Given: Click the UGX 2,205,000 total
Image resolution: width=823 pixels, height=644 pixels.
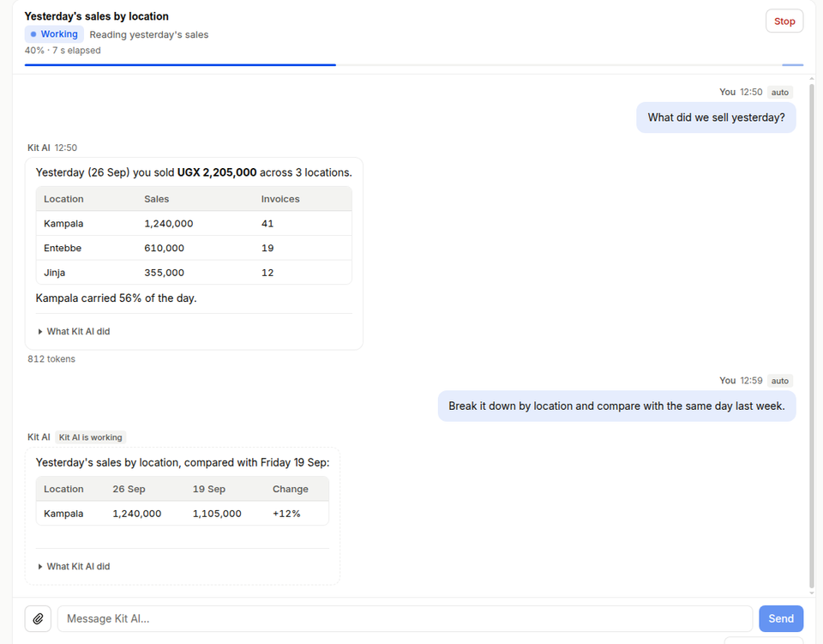Looking at the screenshot, I should pyautogui.click(x=217, y=172).
